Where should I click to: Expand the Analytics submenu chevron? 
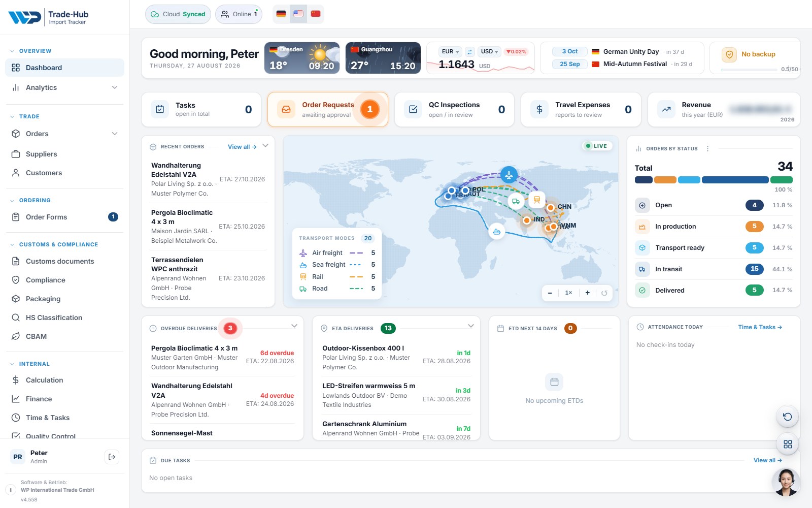tap(115, 87)
